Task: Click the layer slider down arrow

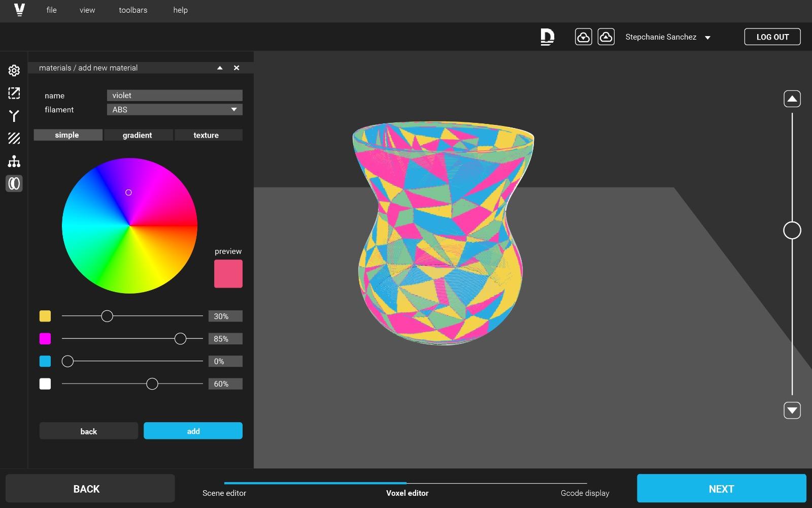Action: (792, 410)
